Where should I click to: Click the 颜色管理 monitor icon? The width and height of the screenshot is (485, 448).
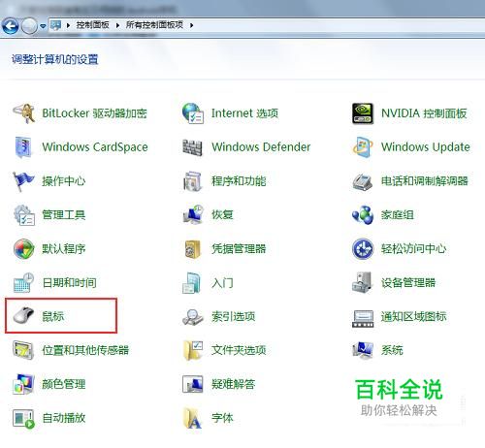tap(23, 384)
